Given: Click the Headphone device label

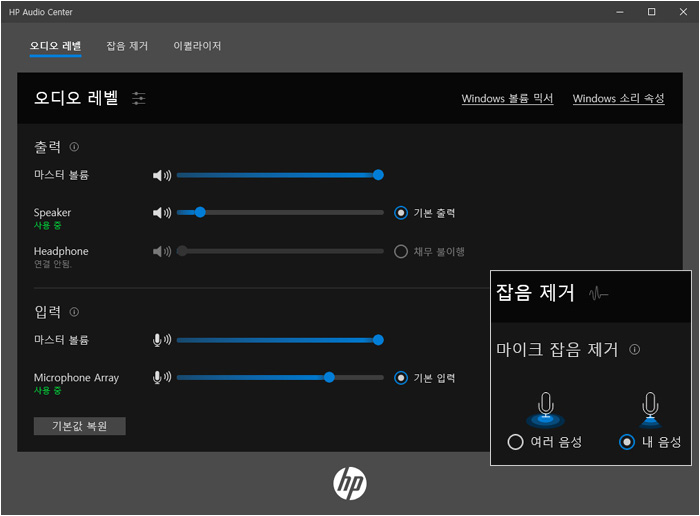Looking at the screenshot, I should coord(61,251).
